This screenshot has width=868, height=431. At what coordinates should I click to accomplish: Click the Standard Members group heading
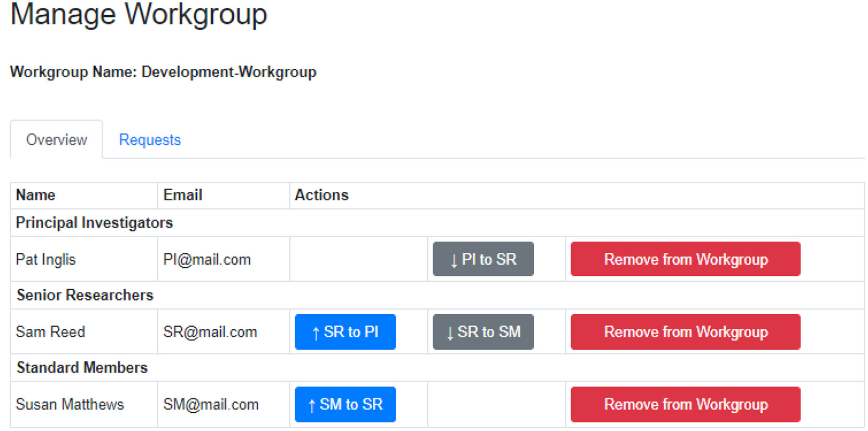[x=82, y=367]
